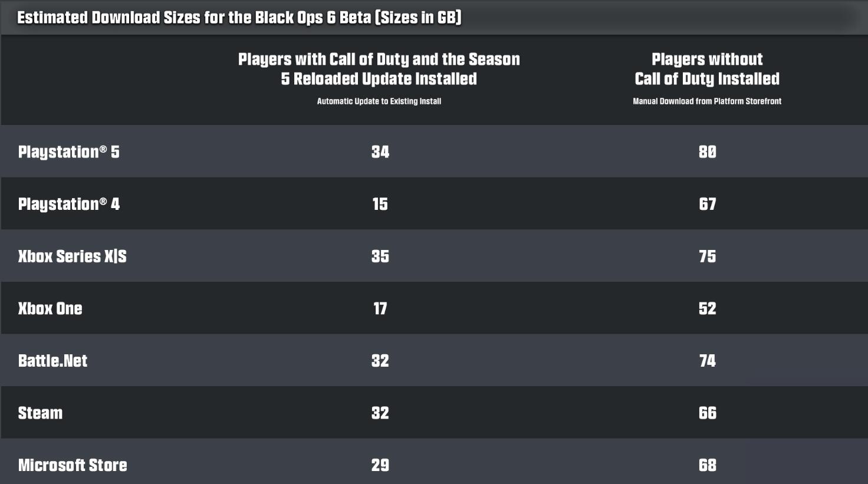
Task: Select the Xbox One row label
Action: pyautogui.click(x=50, y=308)
